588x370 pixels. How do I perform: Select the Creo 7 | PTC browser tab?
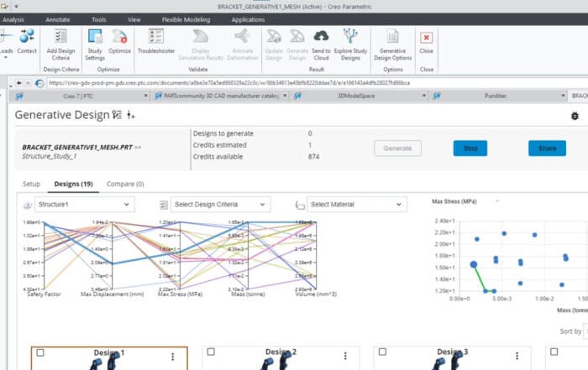coord(78,96)
